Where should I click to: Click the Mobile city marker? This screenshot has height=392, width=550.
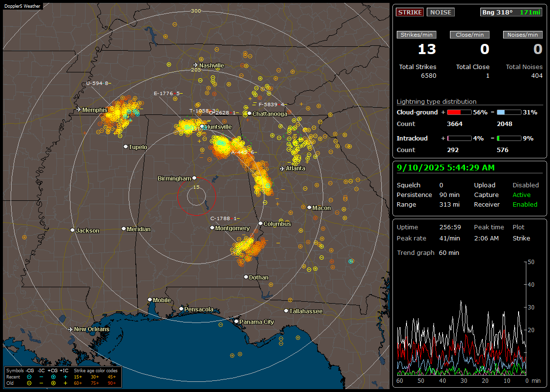point(150,299)
